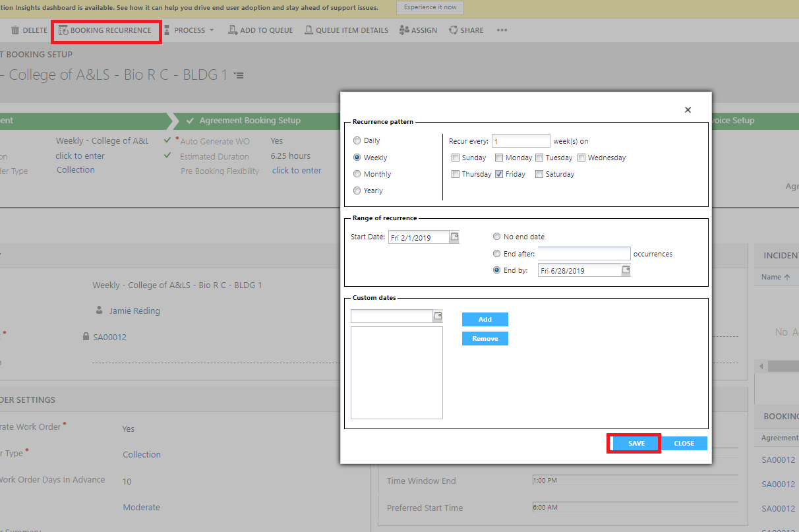Open the Start Date calendar picker
This screenshot has height=532, width=799.
[x=456, y=237]
